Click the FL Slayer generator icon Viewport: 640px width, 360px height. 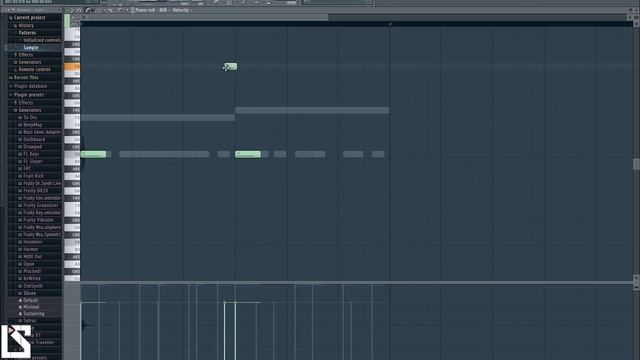coord(20,162)
